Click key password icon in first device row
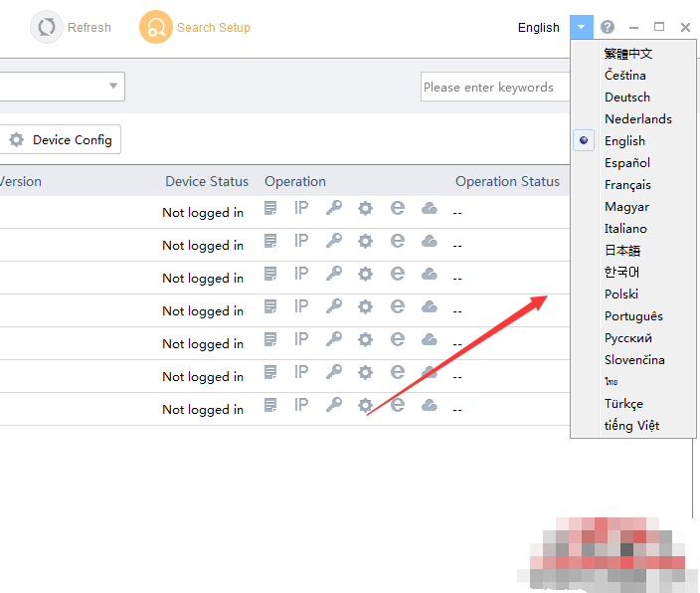 click(334, 208)
